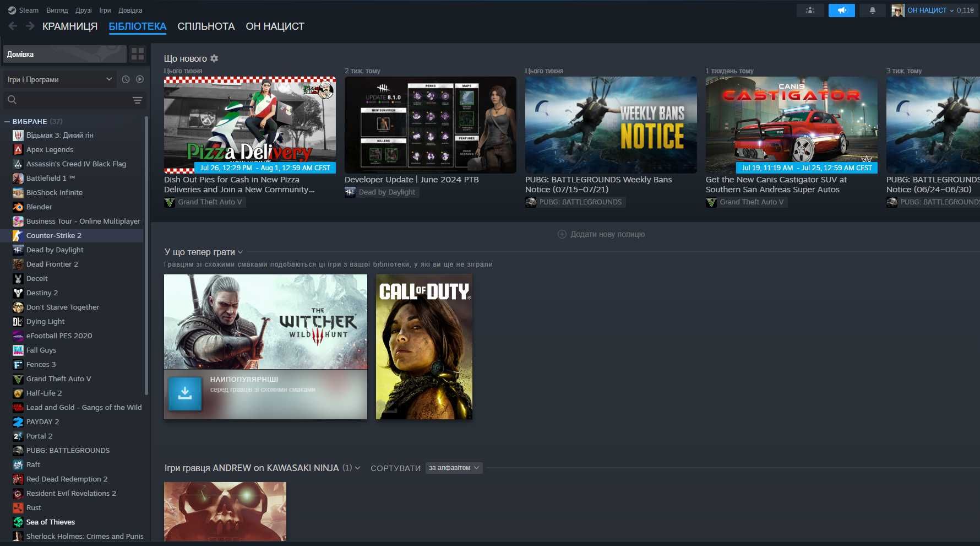Open the Вигляд menu

[x=57, y=10]
